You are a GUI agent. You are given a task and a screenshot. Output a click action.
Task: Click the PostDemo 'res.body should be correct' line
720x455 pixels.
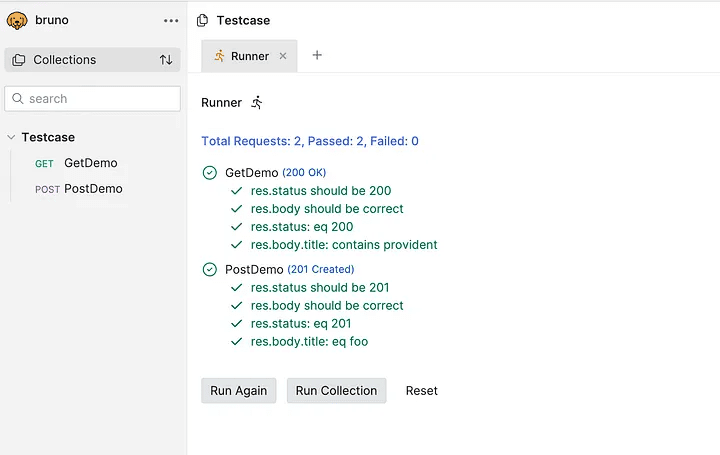pyautogui.click(x=327, y=306)
